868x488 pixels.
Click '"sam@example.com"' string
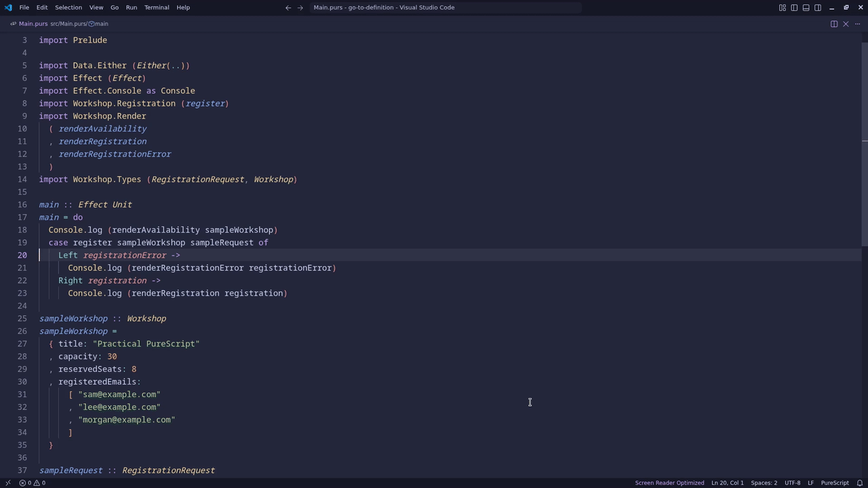[119, 394]
